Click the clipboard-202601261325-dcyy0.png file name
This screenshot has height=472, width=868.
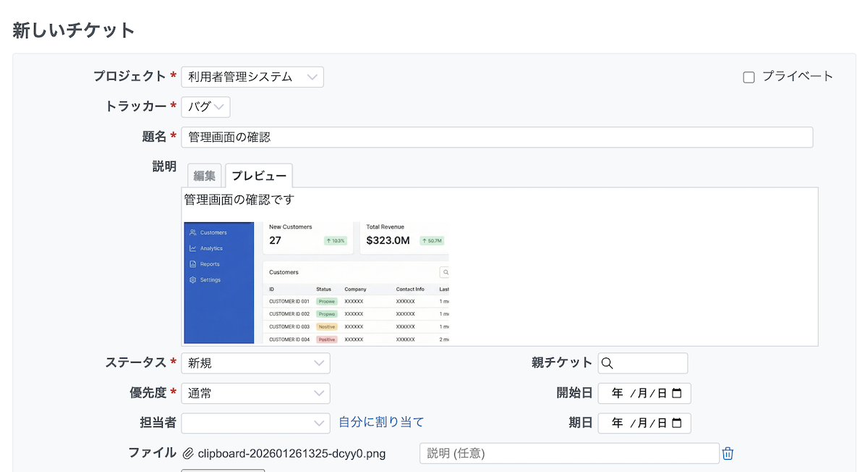[x=292, y=454]
